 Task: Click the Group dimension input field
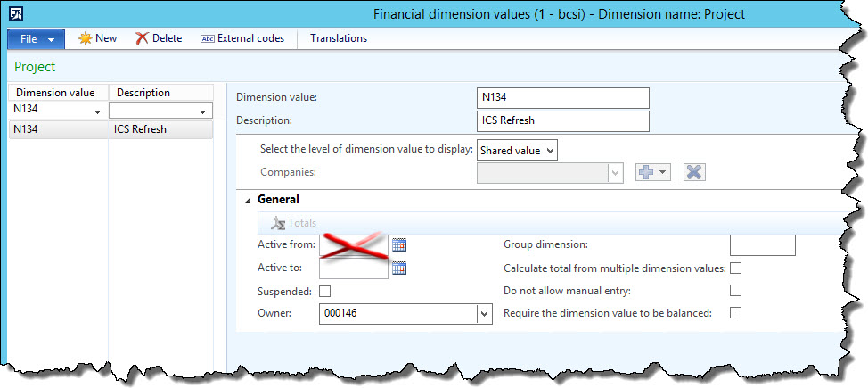pos(762,245)
